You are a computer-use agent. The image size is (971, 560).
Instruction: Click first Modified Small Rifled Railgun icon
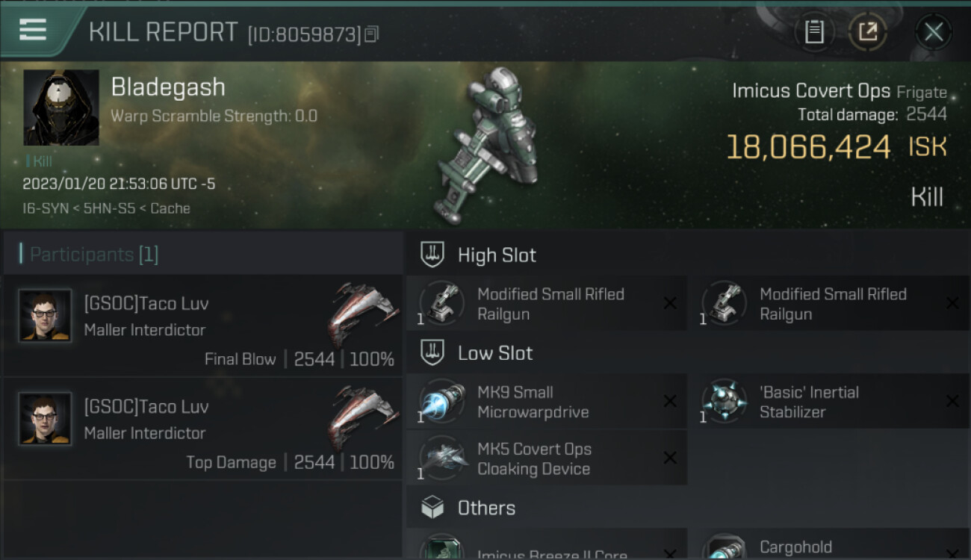[x=442, y=304]
